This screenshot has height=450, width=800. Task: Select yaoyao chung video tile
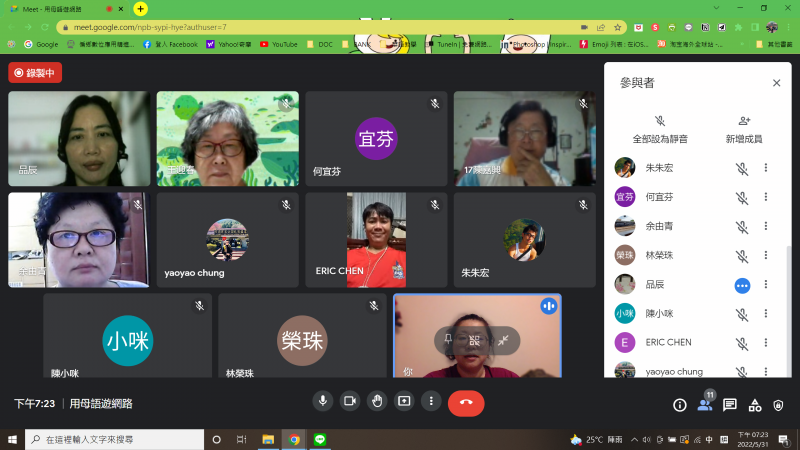pyautogui.click(x=228, y=240)
